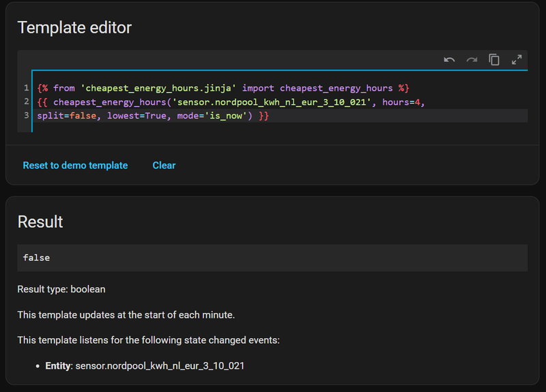The image size is (546, 392).
Task: Click the Reset to demo template button
Action: tap(75, 165)
